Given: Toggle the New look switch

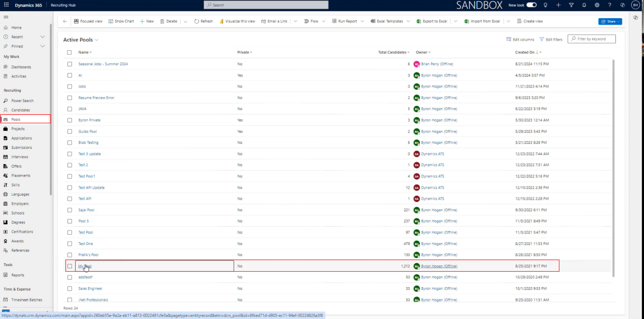Looking at the screenshot, I should (532, 5).
